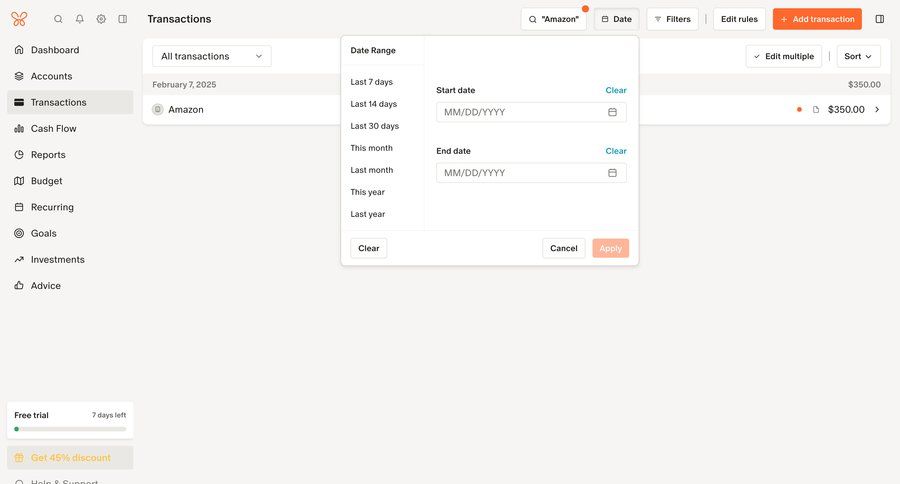Open the Filters menu
The width and height of the screenshot is (900, 484).
(x=672, y=19)
